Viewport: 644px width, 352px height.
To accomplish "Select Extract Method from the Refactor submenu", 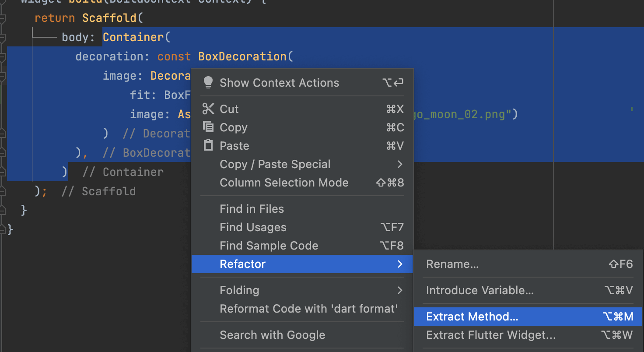I will click(x=472, y=317).
